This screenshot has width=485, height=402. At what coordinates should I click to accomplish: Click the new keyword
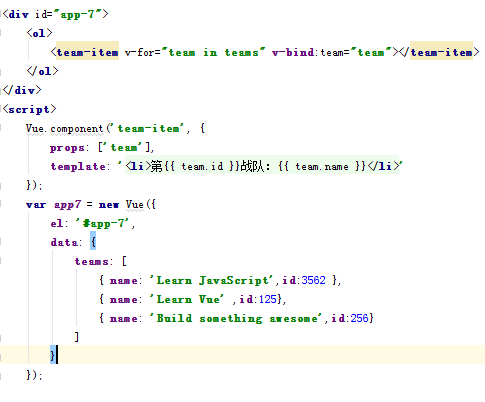[x=109, y=204]
